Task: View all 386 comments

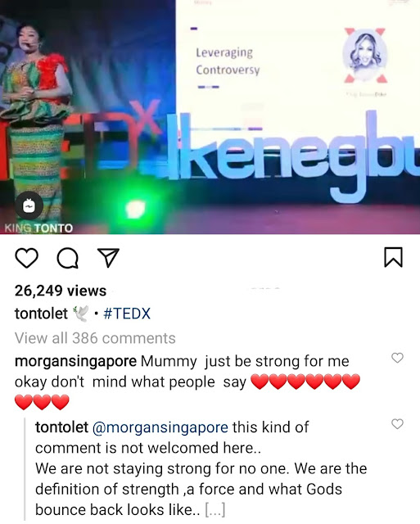Action: click(95, 338)
